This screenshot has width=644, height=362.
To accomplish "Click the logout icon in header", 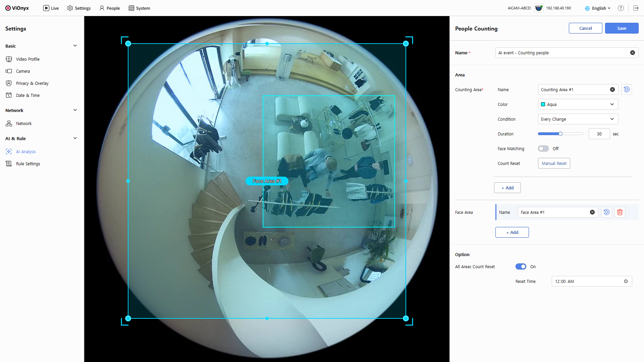I will 636,8.
